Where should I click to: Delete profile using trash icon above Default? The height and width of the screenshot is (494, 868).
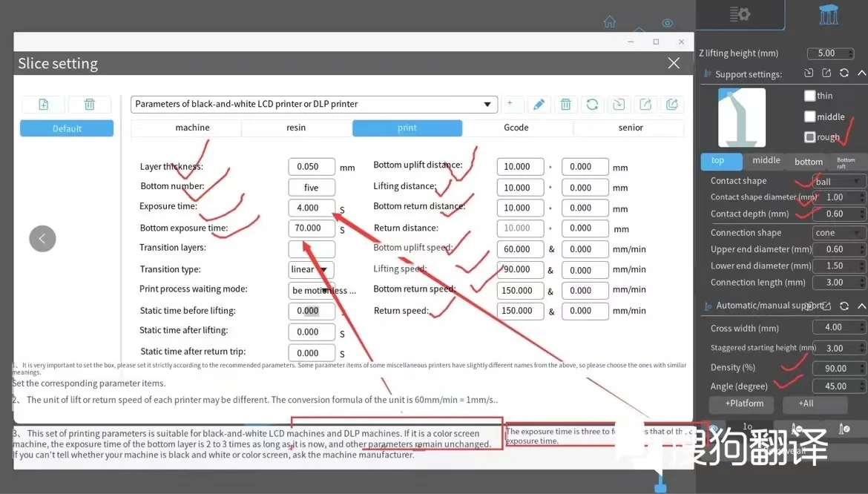[89, 104]
